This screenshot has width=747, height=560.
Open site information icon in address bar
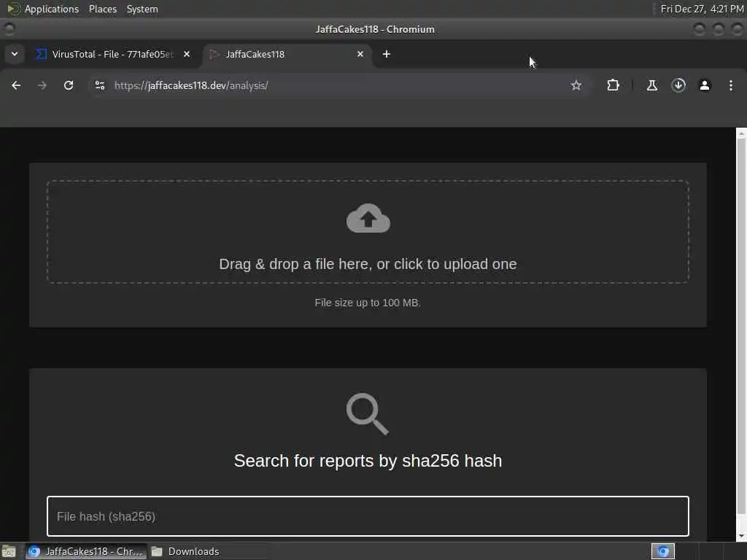click(99, 85)
